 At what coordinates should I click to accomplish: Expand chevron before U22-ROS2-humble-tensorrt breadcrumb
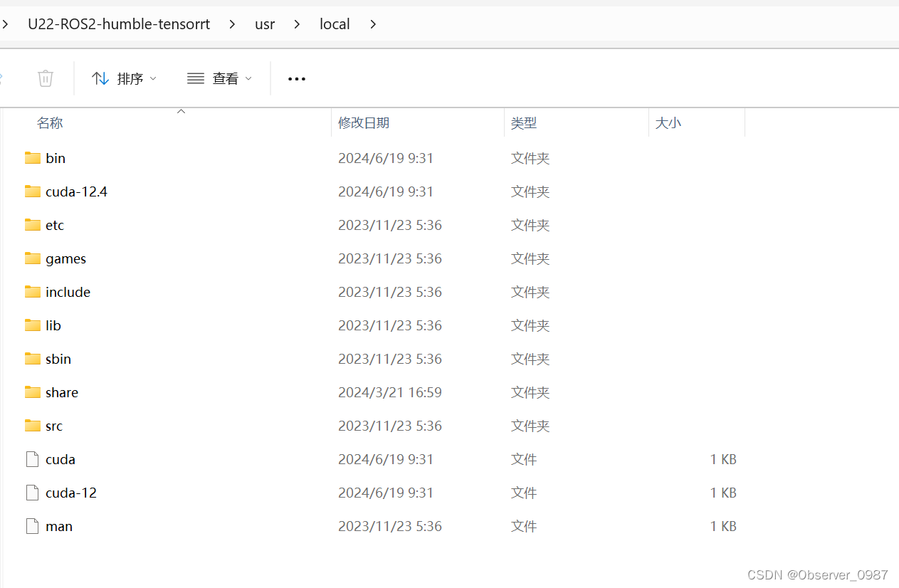4,24
